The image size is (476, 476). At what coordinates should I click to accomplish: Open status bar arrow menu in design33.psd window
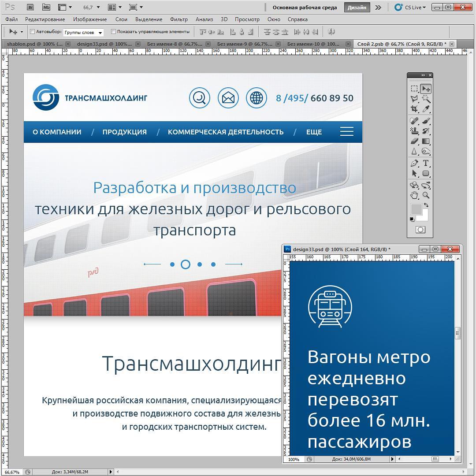pyautogui.click(x=392, y=459)
